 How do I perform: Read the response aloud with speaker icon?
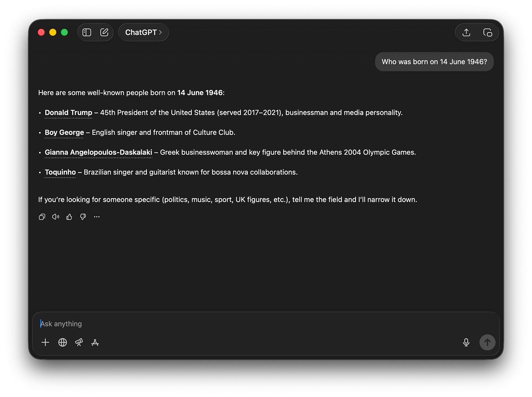(56, 217)
